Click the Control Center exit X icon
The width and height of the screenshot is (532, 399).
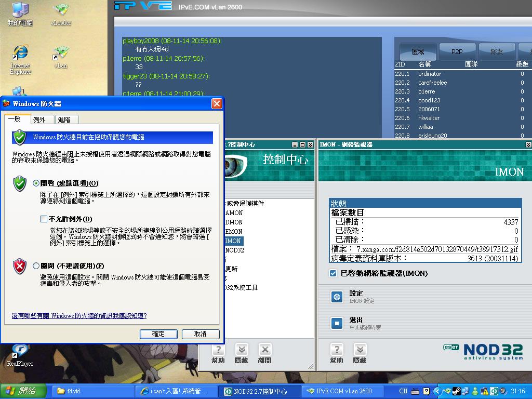(265, 350)
